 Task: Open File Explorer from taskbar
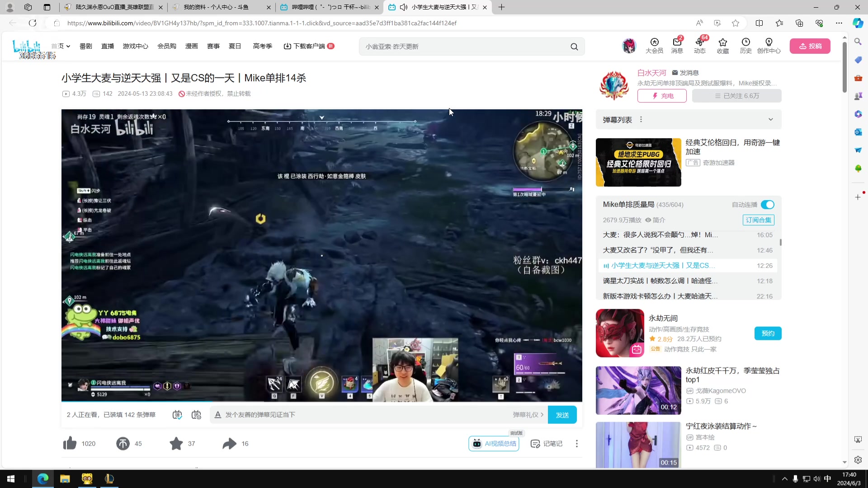point(65,479)
